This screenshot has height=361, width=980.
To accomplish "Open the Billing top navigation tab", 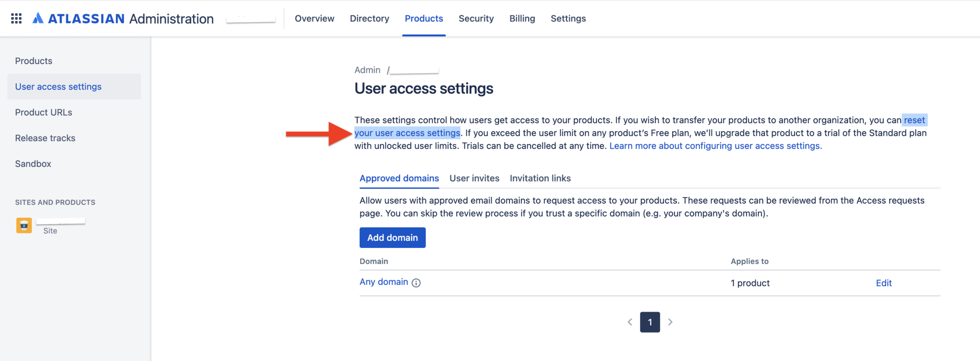I will (x=522, y=18).
